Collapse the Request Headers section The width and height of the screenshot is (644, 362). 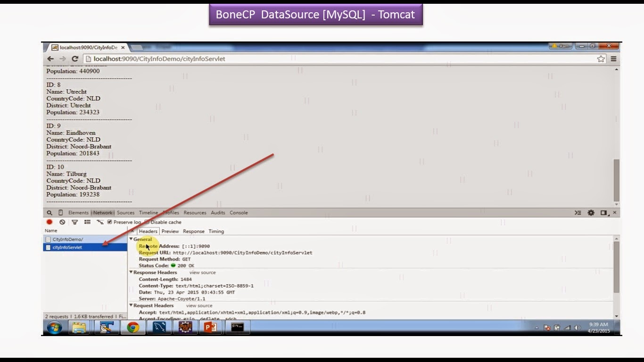pyautogui.click(x=131, y=305)
